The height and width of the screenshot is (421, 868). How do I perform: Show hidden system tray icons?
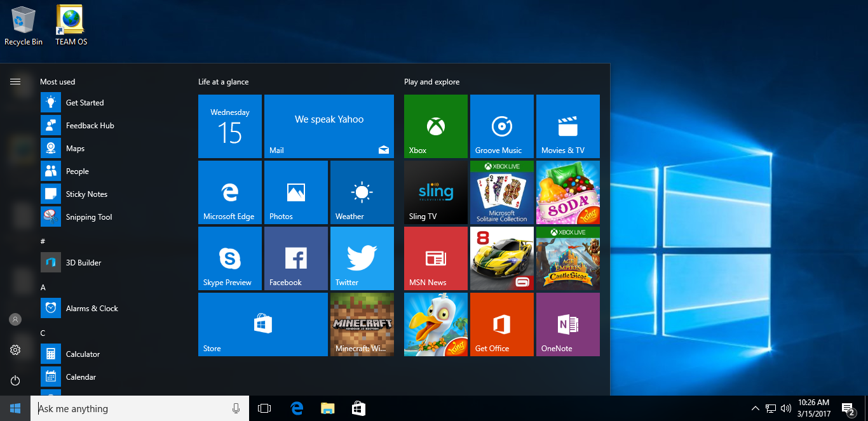(756, 408)
